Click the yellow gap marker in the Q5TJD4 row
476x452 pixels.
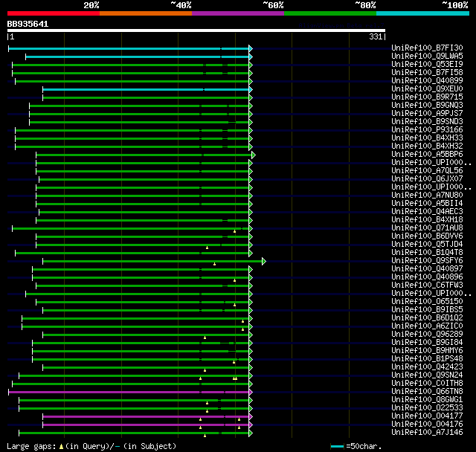tap(208, 248)
